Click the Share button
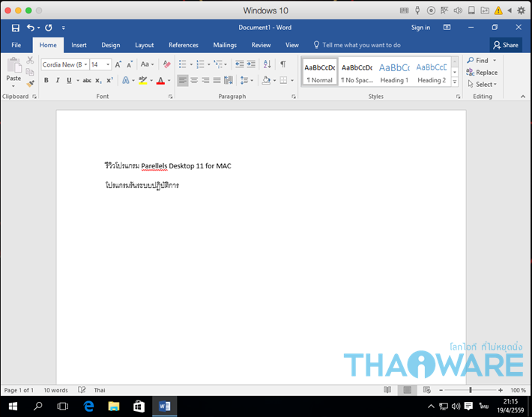 coord(506,45)
